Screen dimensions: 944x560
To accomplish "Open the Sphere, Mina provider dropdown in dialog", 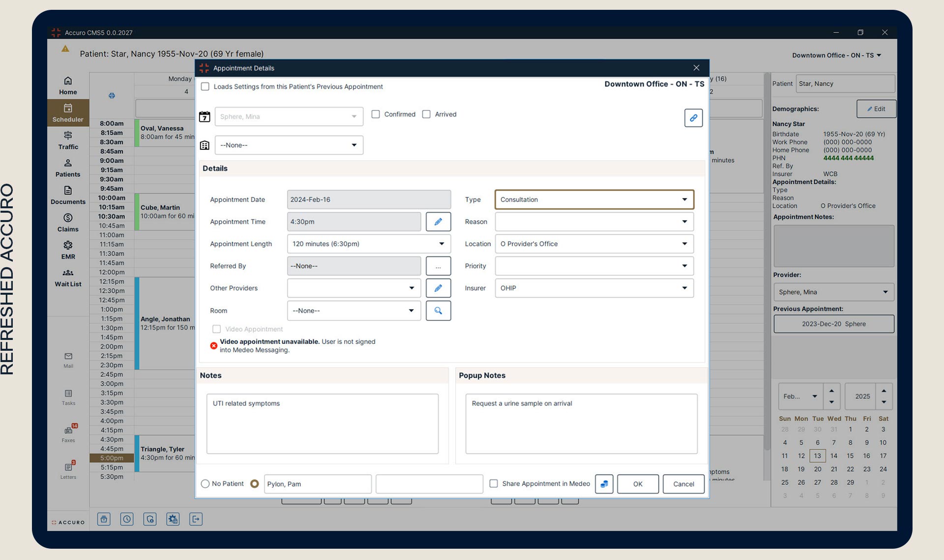I will pyautogui.click(x=289, y=116).
